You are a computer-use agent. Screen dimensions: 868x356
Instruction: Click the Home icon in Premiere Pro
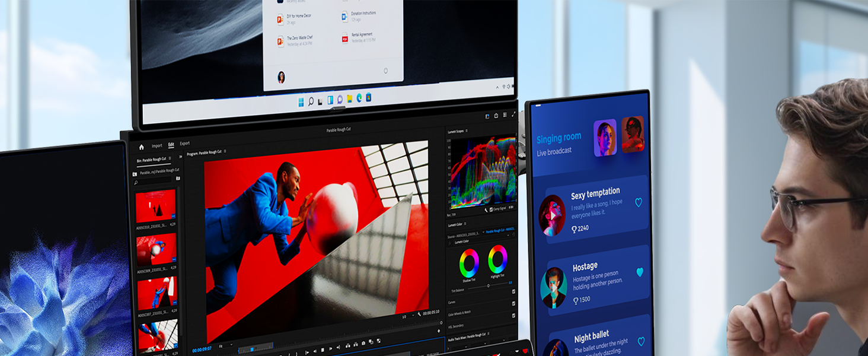point(141,147)
